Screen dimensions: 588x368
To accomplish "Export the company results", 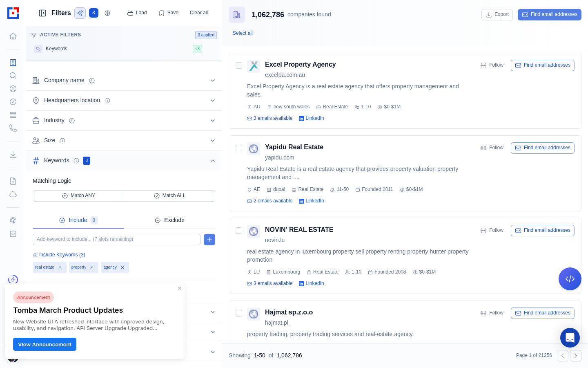I will [497, 15].
